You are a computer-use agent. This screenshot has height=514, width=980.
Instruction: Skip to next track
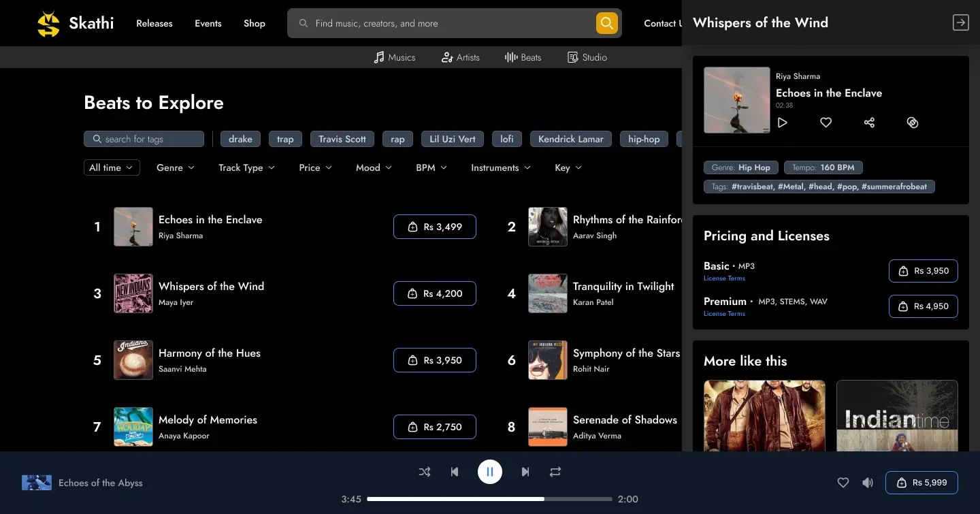(x=525, y=472)
